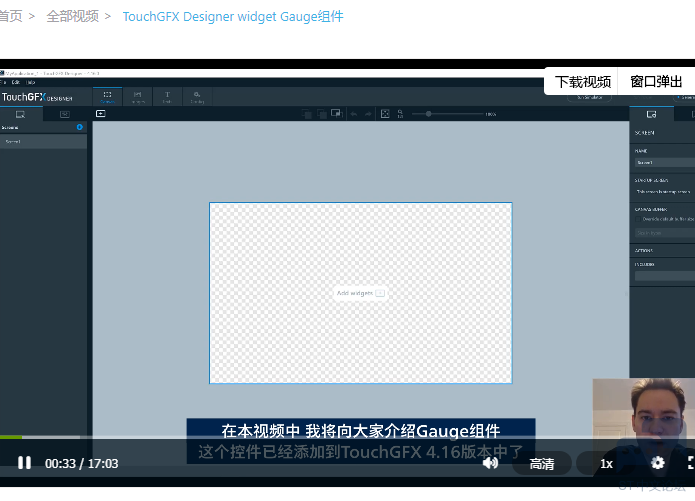Click the 00:33 / 17:03 time display
This screenshot has height=501, width=695.
click(82, 464)
